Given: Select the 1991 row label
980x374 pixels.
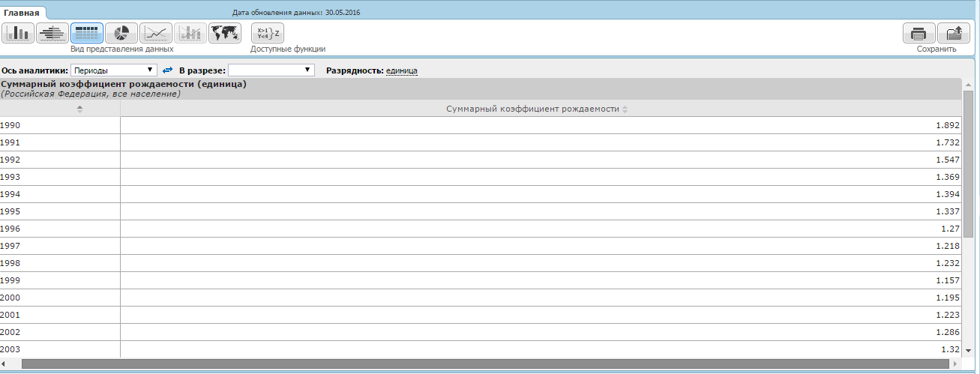Looking at the screenshot, I should pyautogui.click(x=10, y=142).
